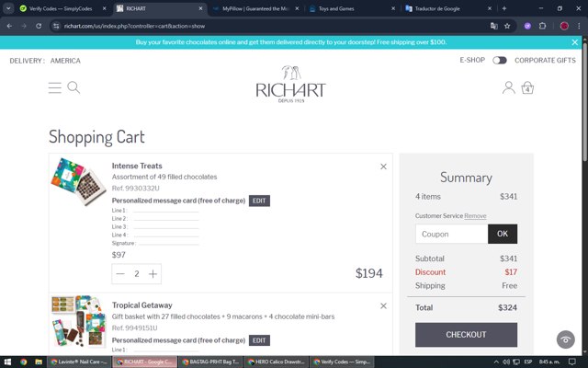This screenshot has height=368, width=588.
Task: Click the translate page icon
Action: pos(494,26)
